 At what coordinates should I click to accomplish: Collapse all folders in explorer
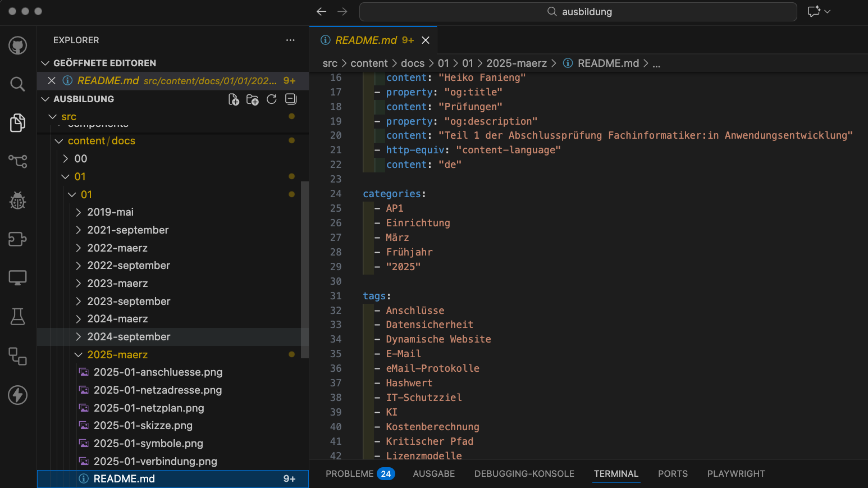(x=291, y=99)
